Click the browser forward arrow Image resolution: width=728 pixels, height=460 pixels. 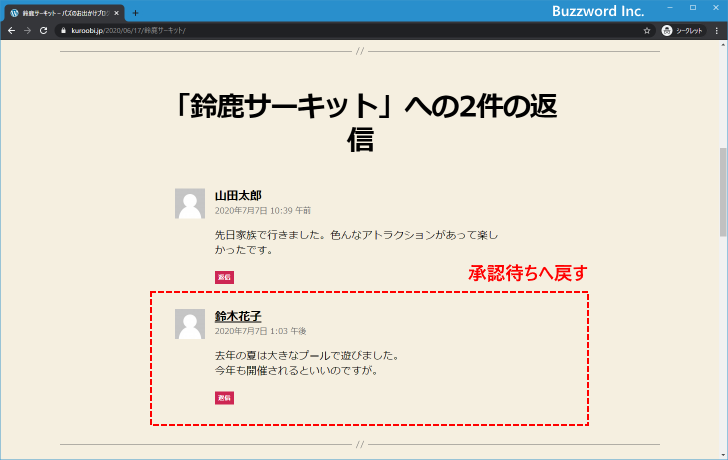click(x=27, y=31)
